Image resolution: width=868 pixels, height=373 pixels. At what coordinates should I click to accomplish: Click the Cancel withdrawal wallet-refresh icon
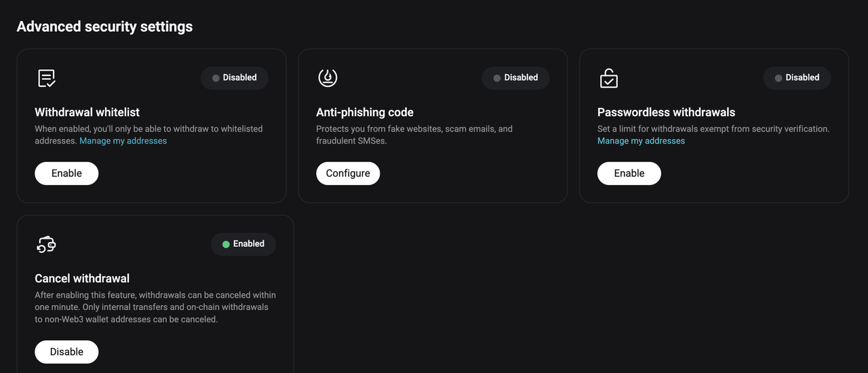46,244
